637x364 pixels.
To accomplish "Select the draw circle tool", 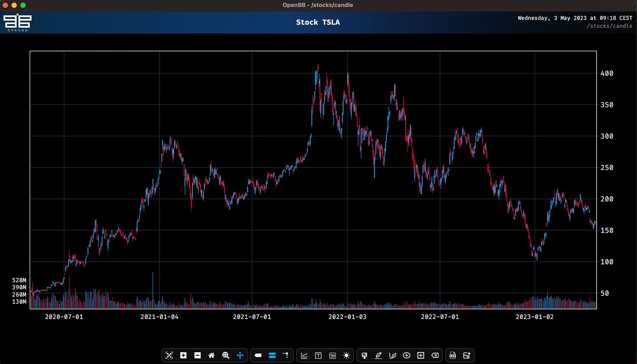I will 406,355.
